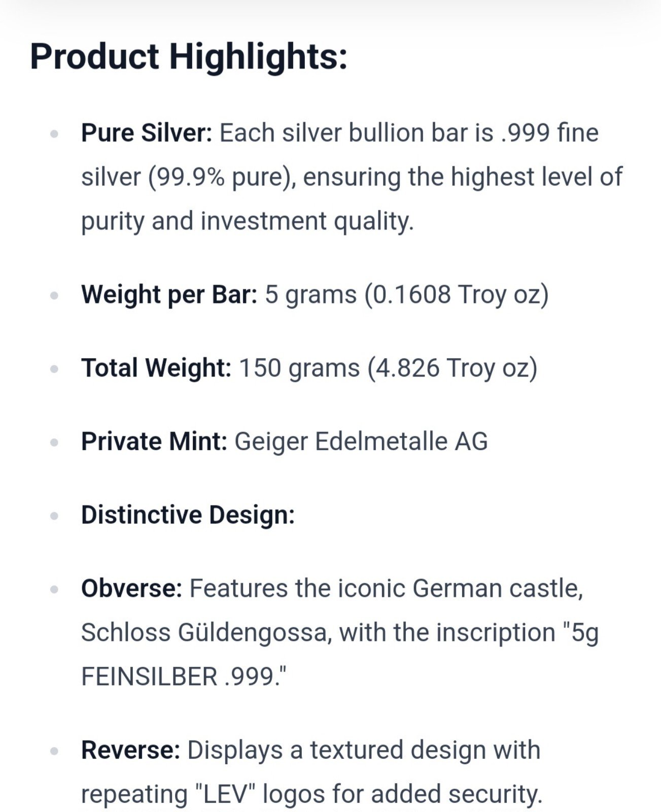Click the Reverse label
Viewport: 661px width, 812px height.
(130, 750)
